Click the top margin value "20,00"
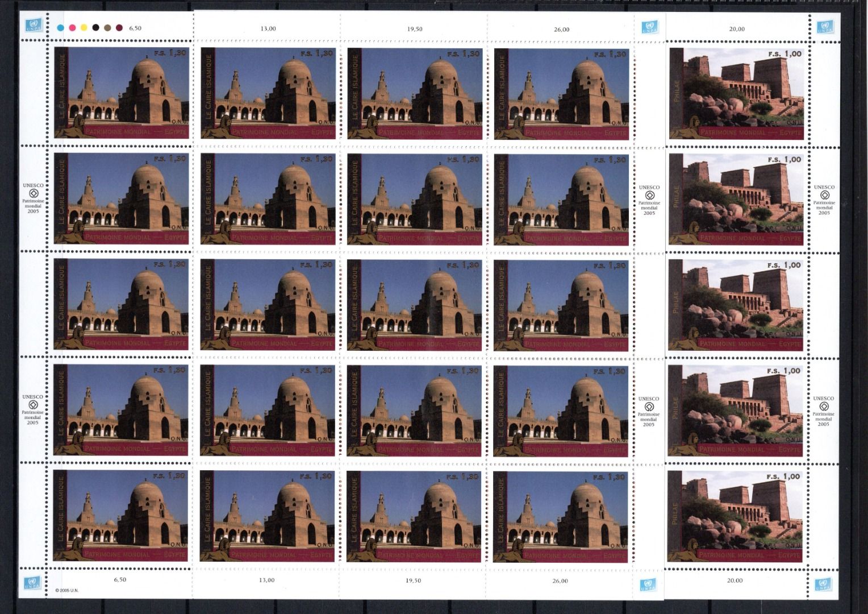This screenshot has height=614, width=868. [x=737, y=29]
